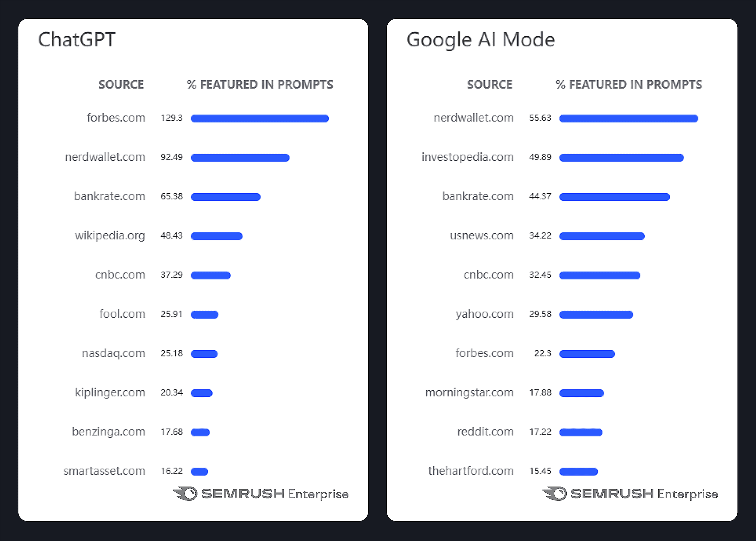The image size is (756, 541).
Task: Click the SOURCE column header in ChatGPT panel
Action: 121,85
